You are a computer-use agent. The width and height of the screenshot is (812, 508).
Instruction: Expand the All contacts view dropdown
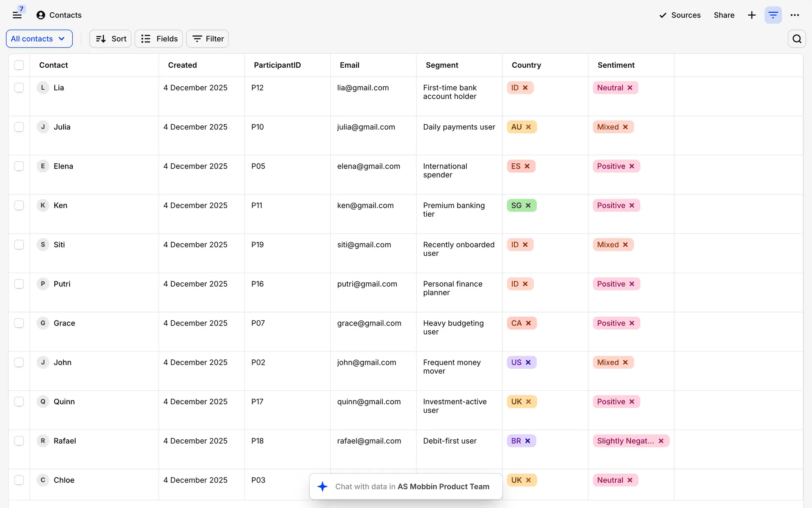tap(39, 39)
